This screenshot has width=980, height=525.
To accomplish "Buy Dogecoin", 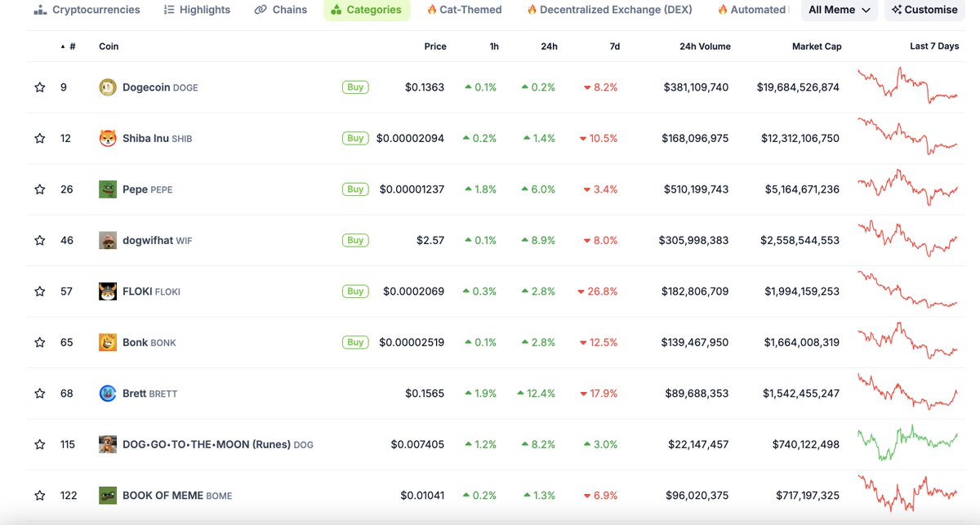I will (x=355, y=87).
